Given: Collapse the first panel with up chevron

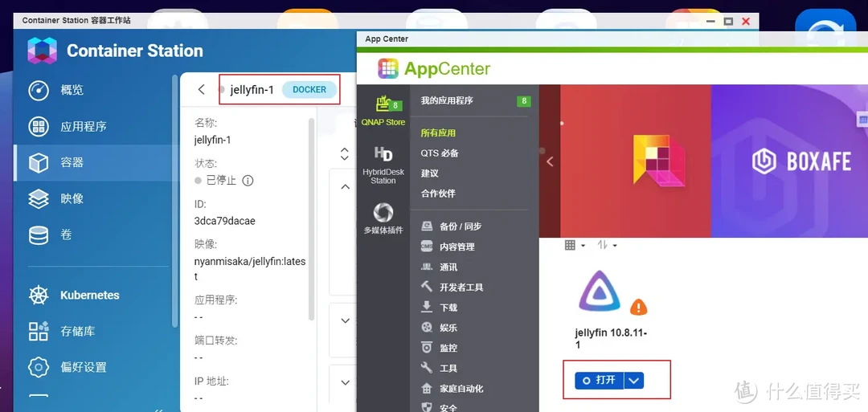Looking at the screenshot, I should coord(345,187).
